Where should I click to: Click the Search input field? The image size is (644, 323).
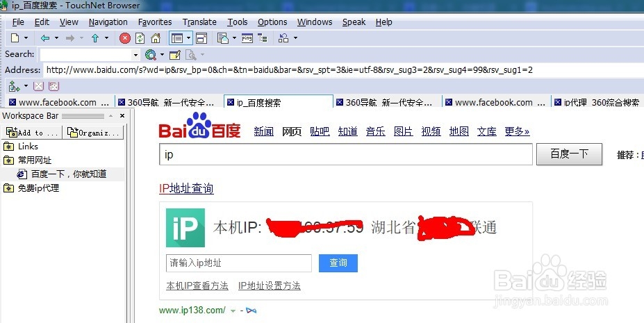(85, 54)
